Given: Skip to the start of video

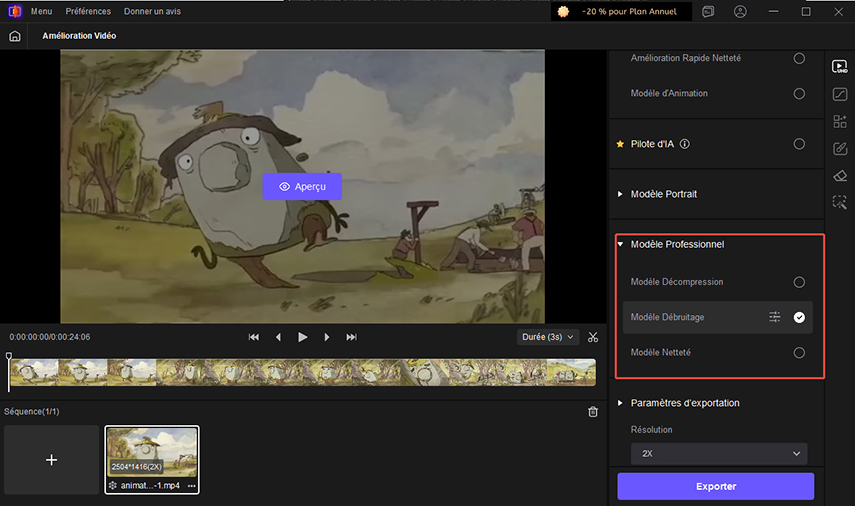Looking at the screenshot, I should [x=254, y=337].
